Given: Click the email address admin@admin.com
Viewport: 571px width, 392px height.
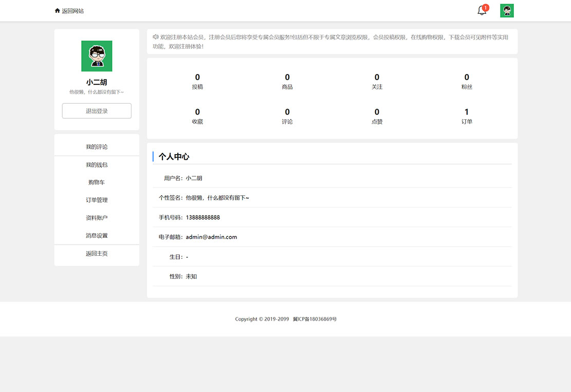Looking at the screenshot, I should (x=212, y=237).
